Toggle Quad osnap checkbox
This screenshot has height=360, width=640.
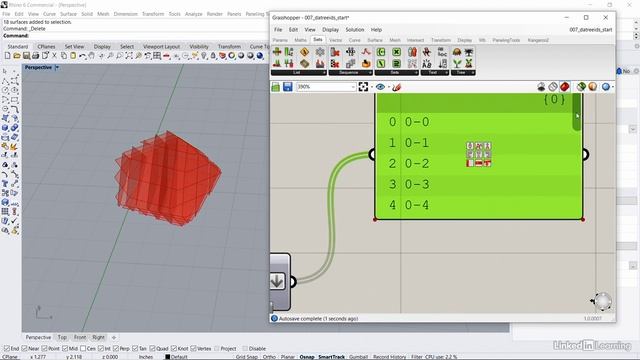(152, 349)
